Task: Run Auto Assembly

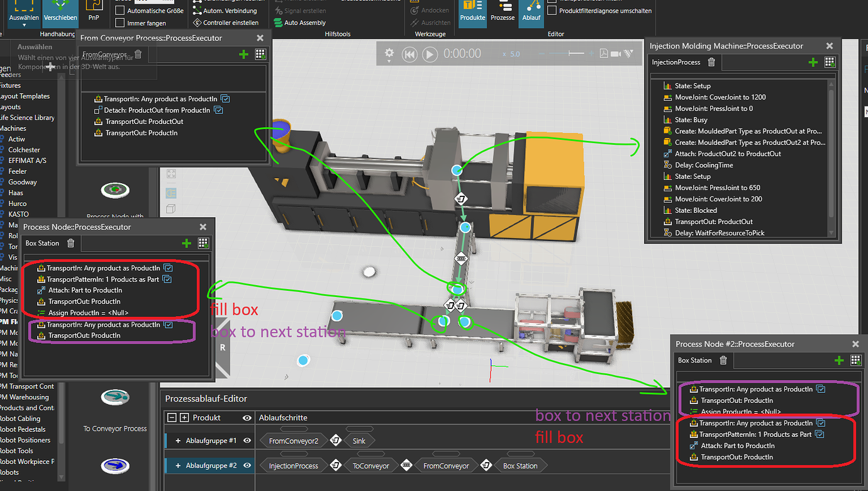Action: tap(299, 23)
